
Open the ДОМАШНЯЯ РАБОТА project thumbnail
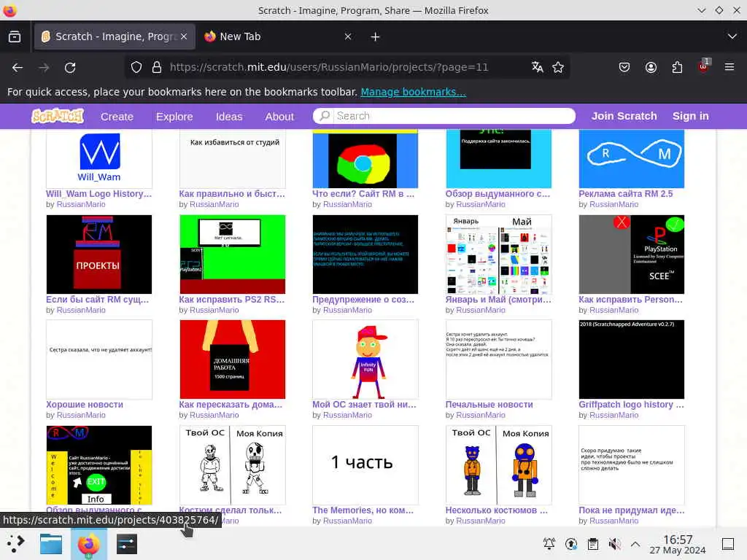pyautogui.click(x=233, y=359)
